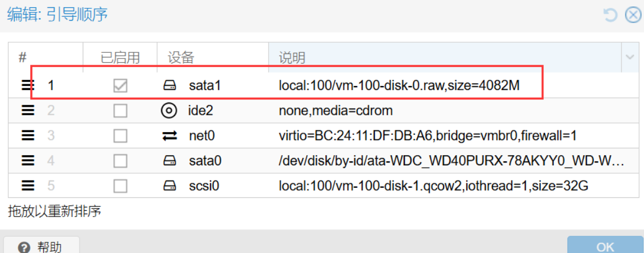Click the network icon beside net0
The width and height of the screenshot is (644, 253).
pyautogui.click(x=169, y=135)
